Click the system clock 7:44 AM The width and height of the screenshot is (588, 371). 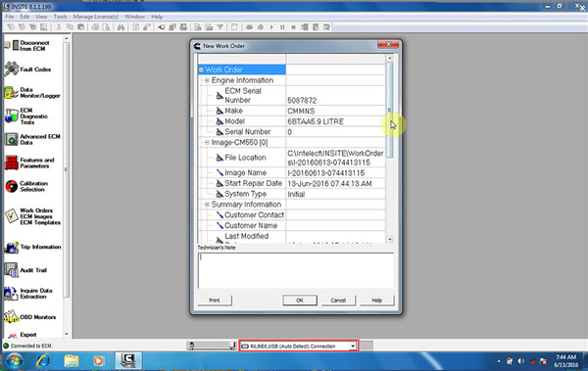565,357
